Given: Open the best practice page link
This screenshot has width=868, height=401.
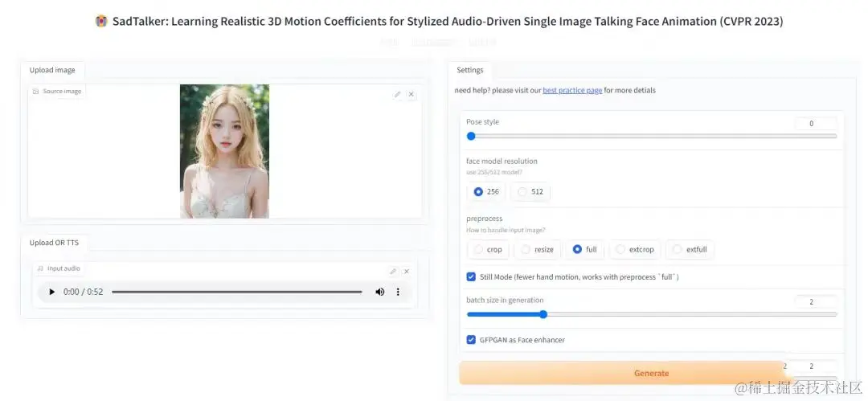Looking at the screenshot, I should pos(572,90).
